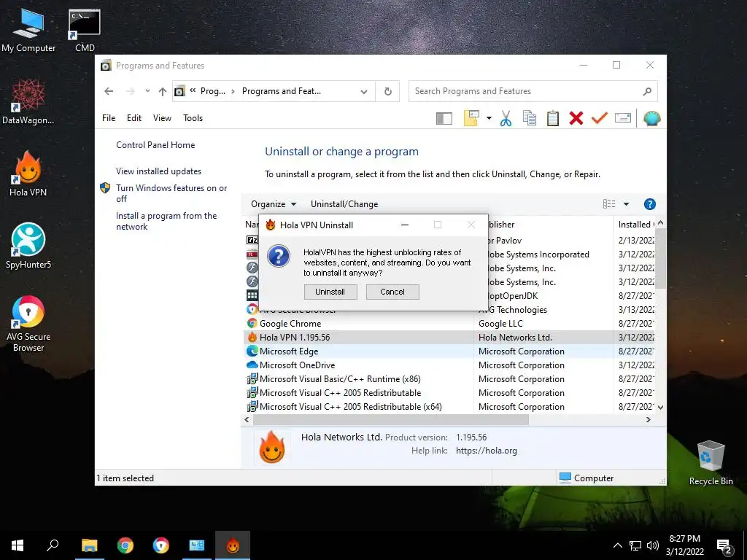Click Uninstall in Hola VPN dialog
Image resolution: width=747 pixels, height=560 pixels.
[330, 292]
